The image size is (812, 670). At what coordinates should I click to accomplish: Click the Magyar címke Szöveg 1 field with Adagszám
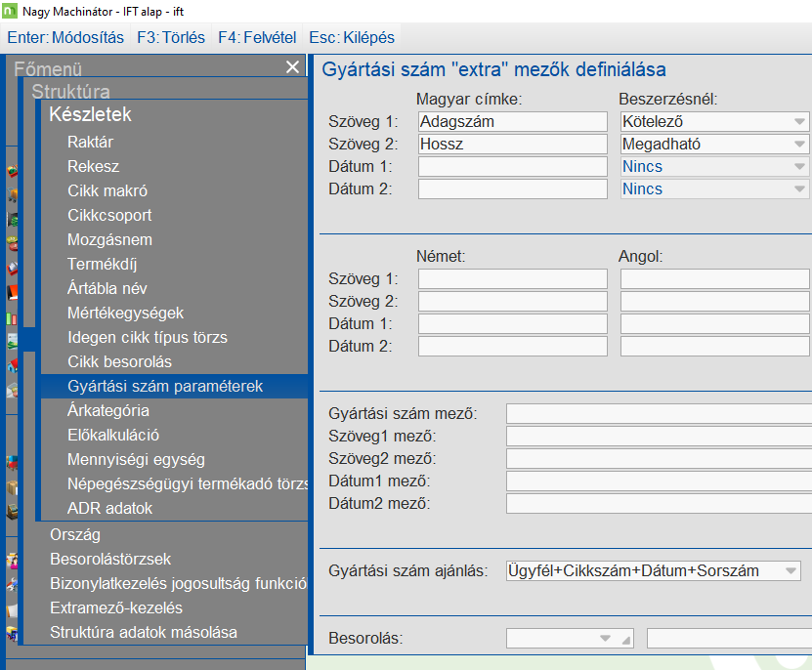tap(513, 122)
